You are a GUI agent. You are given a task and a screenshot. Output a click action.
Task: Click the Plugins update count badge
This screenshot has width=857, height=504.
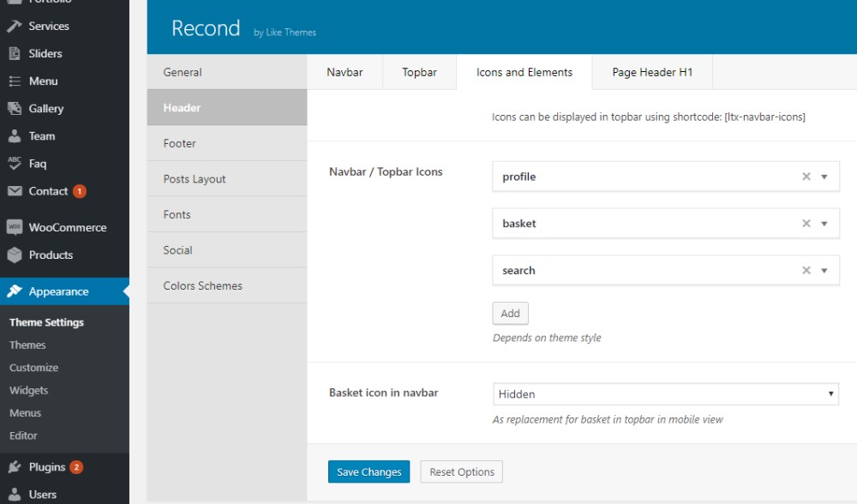[76, 467]
